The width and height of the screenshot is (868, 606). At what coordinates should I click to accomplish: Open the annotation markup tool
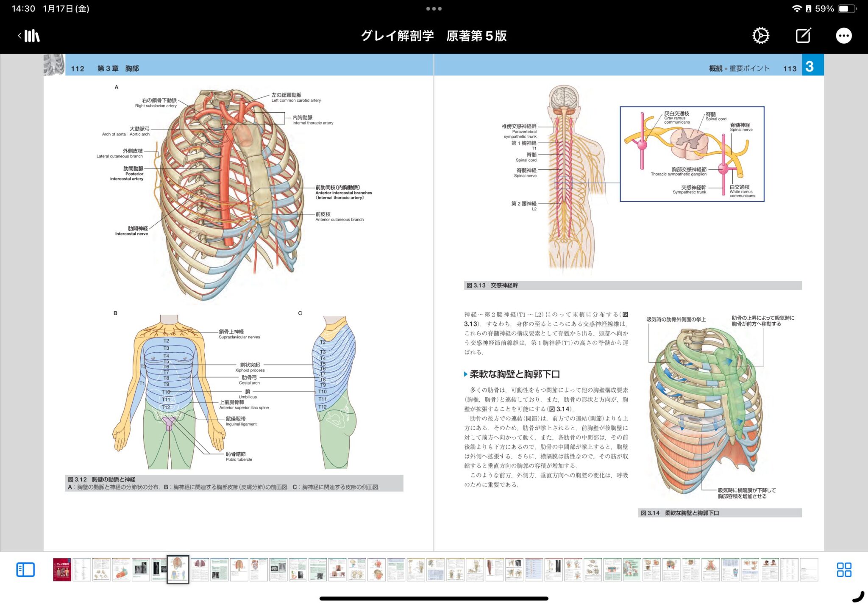[x=804, y=36]
